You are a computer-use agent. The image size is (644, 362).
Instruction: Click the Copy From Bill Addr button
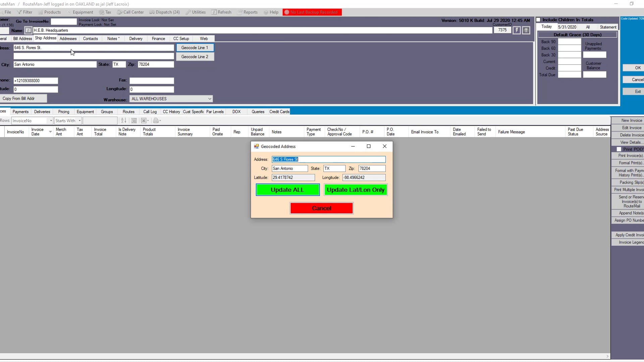click(x=23, y=99)
